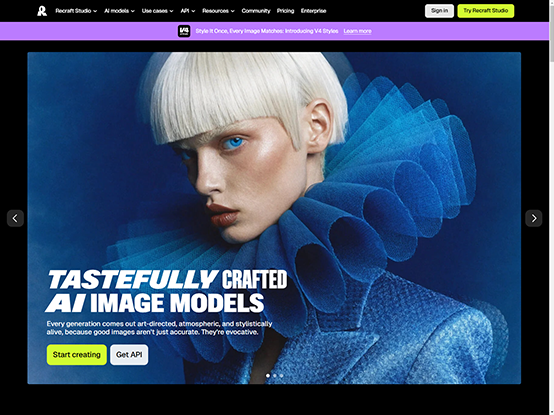
Task: Advance to next carousel slide arrow
Action: 534,218
